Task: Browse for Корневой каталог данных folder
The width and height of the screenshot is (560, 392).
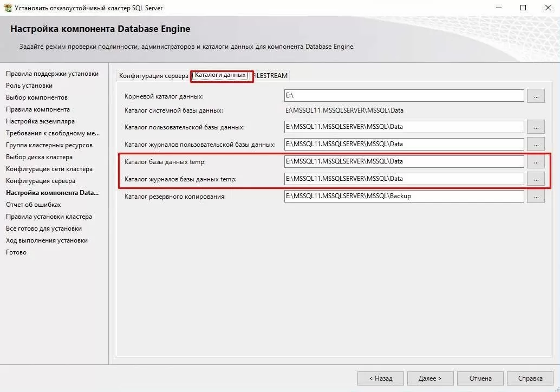Action: point(536,96)
